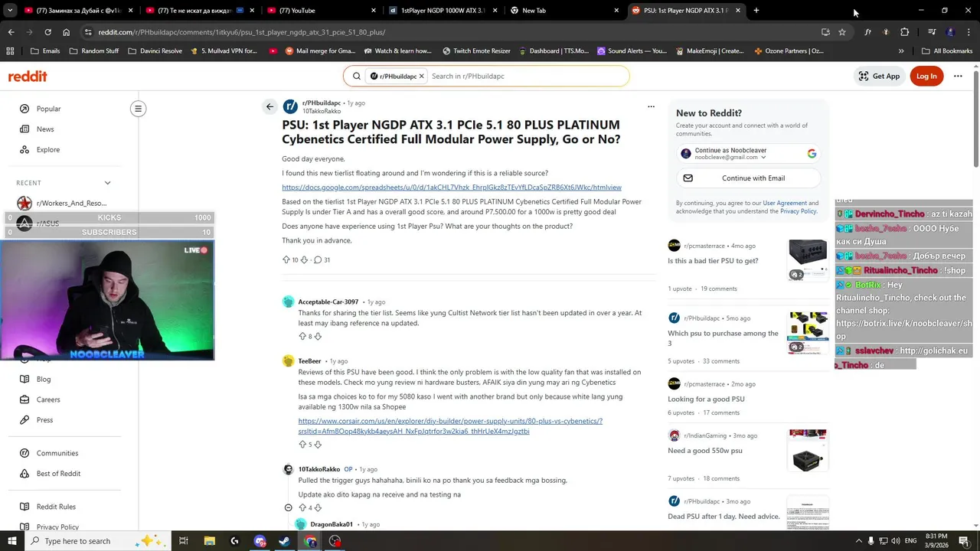The height and width of the screenshot is (551, 980).
Task: Click the r/PHbuildapc community avatar
Action: point(290,106)
